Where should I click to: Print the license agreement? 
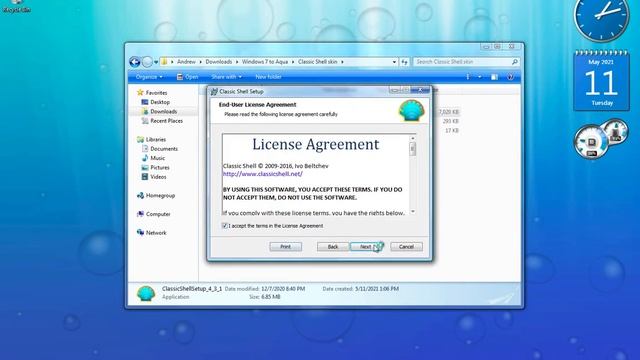285,247
